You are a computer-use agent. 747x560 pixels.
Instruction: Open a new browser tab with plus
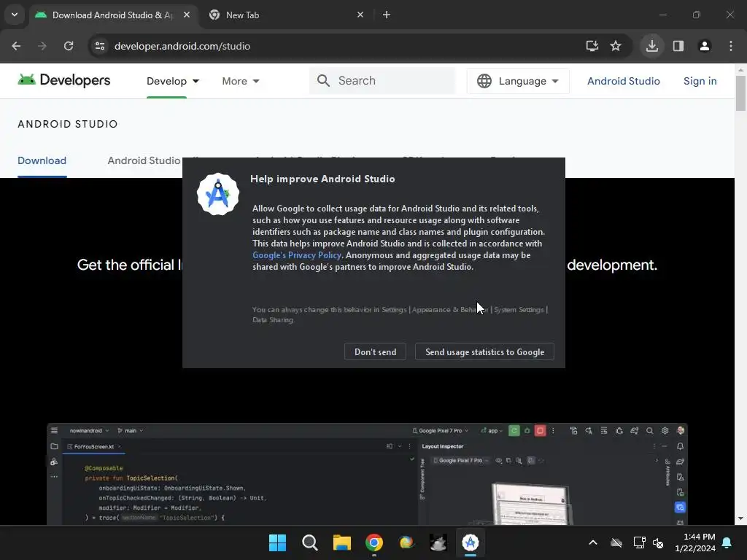click(x=387, y=15)
